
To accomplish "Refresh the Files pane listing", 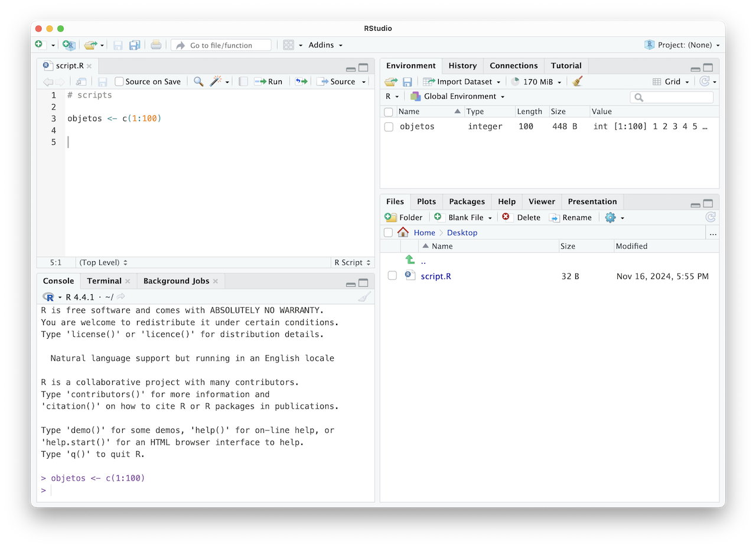I will coord(711,218).
